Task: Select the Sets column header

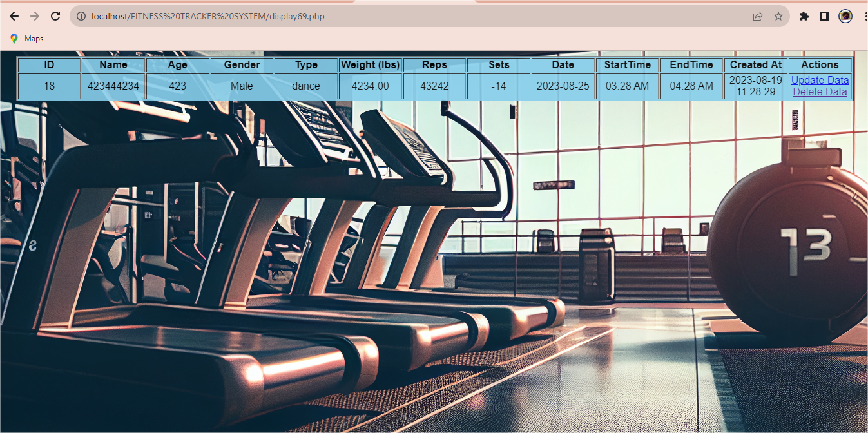Action: (499, 64)
